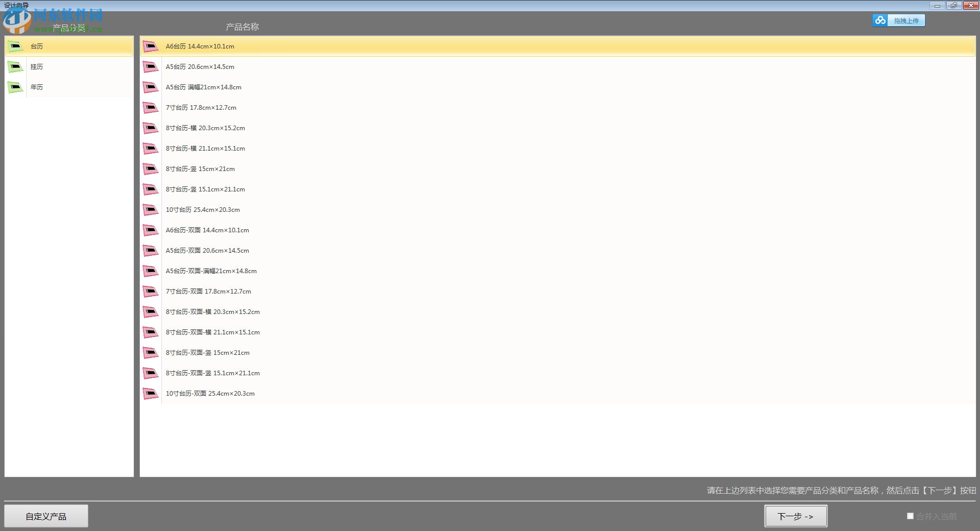Proceed with the 下一步 -> button

point(796,516)
